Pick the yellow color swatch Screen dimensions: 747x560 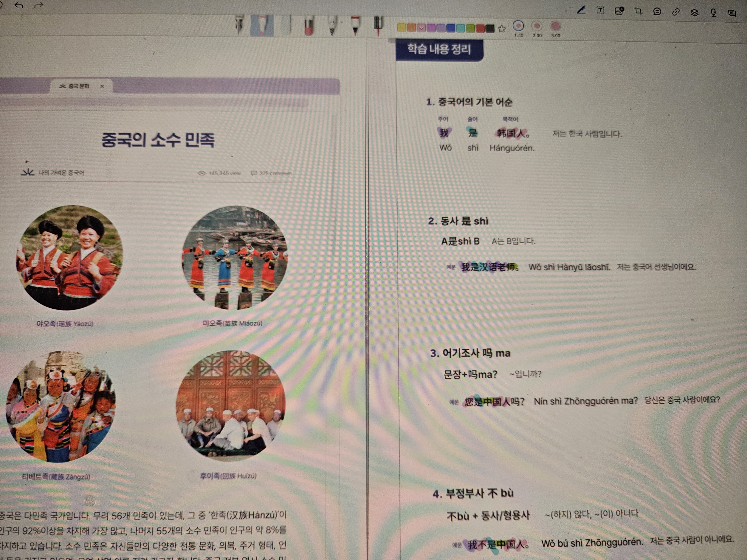click(x=402, y=27)
